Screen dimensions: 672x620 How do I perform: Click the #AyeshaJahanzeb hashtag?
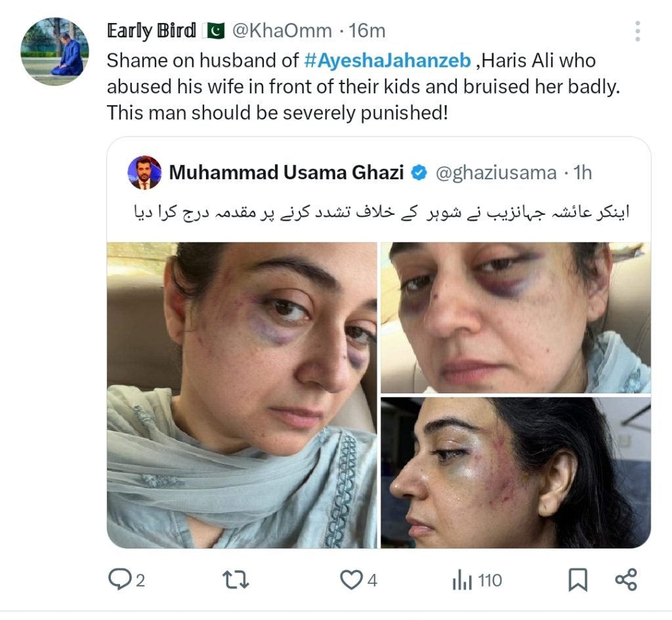point(387,60)
